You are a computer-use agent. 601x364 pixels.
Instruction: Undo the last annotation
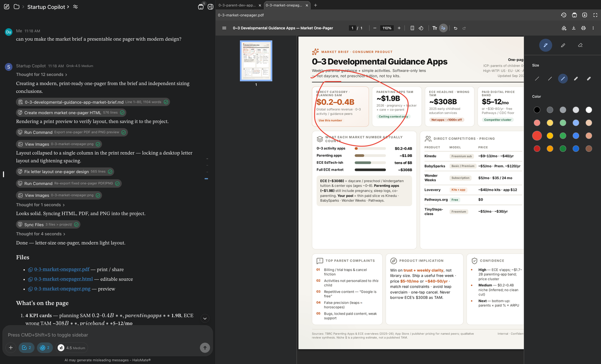tap(455, 28)
